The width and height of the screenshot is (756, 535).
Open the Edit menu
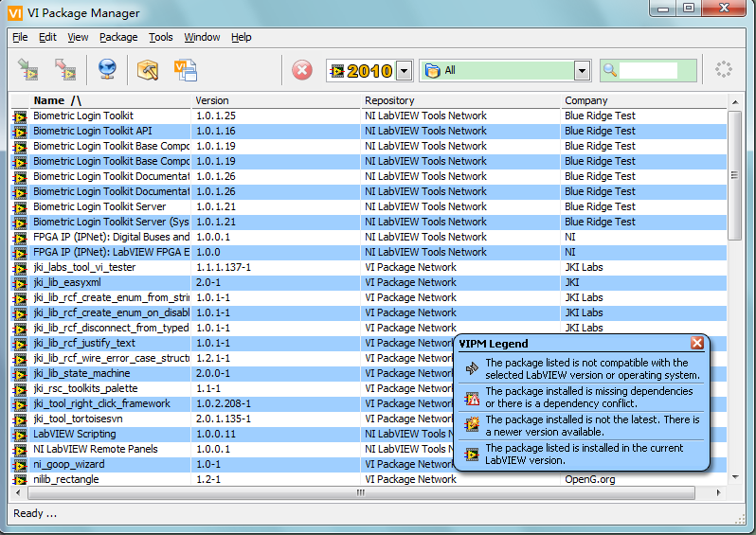47,37
